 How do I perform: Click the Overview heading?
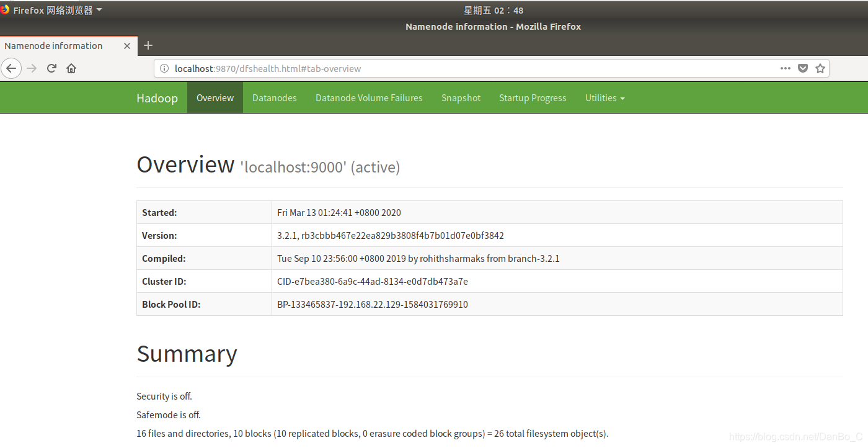click(185, 165)
